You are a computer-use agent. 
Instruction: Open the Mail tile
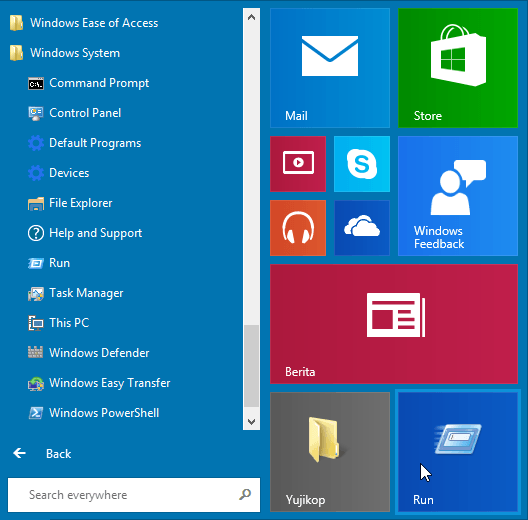click(330, 68)
